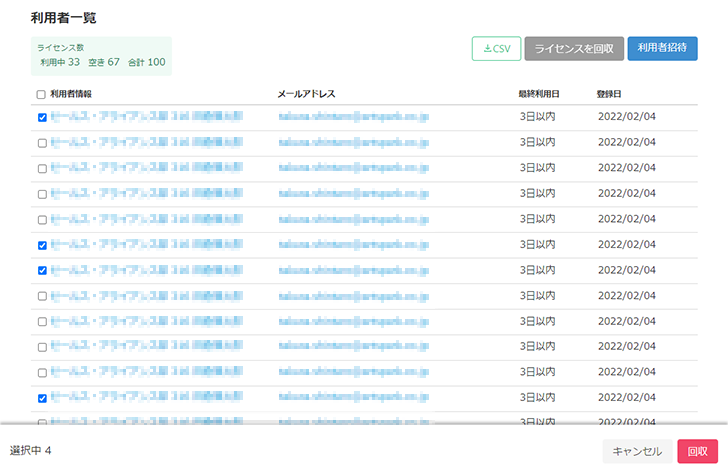Enable the fifth user row checkbox
This screenshot has width=728, height=472.
pyautogui.click(x=41, y=219)
